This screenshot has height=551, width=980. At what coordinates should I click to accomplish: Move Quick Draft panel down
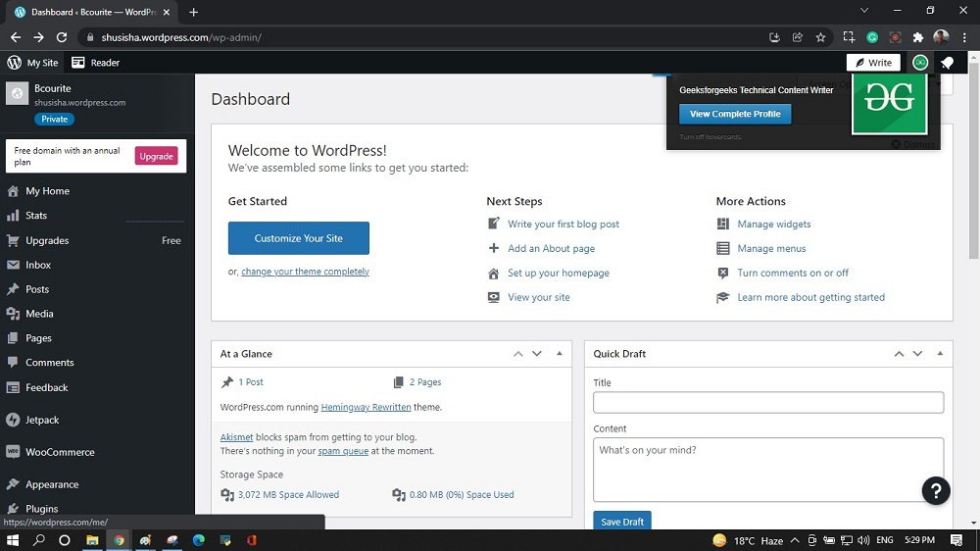tap(917, 354)
